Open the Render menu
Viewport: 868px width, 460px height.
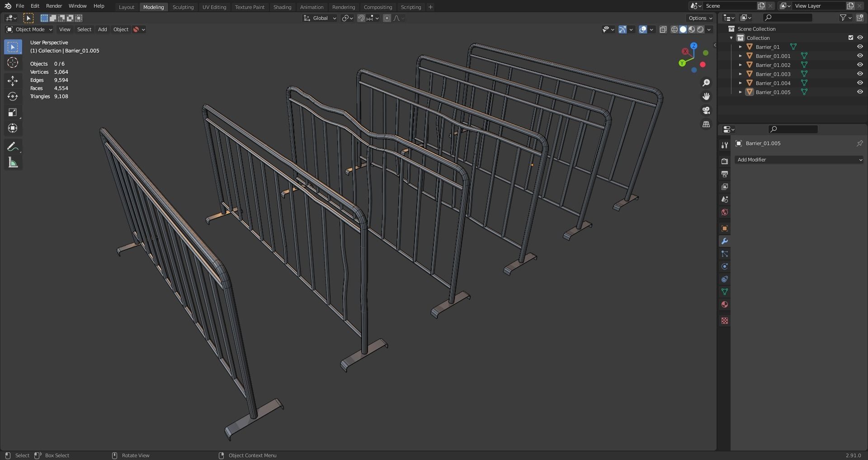pos(54,6)
